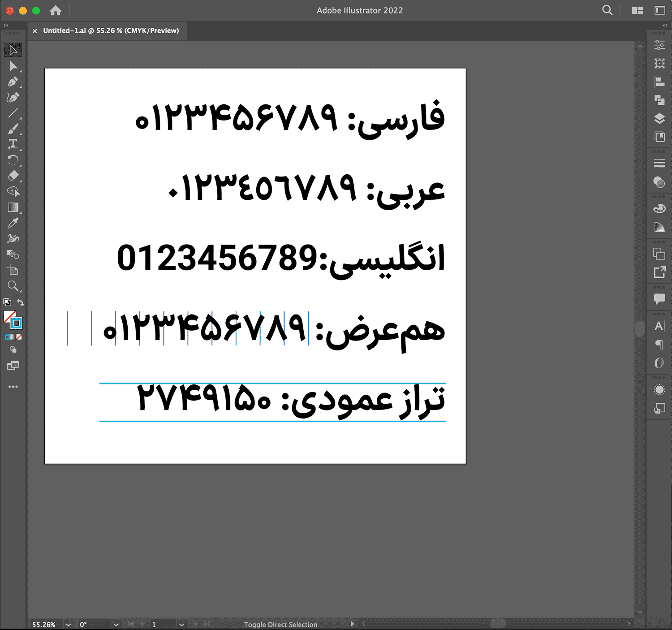Open the rotate view angle dropdown
Viewport: 672px width, 630px height.
click(x=116, y=624)
